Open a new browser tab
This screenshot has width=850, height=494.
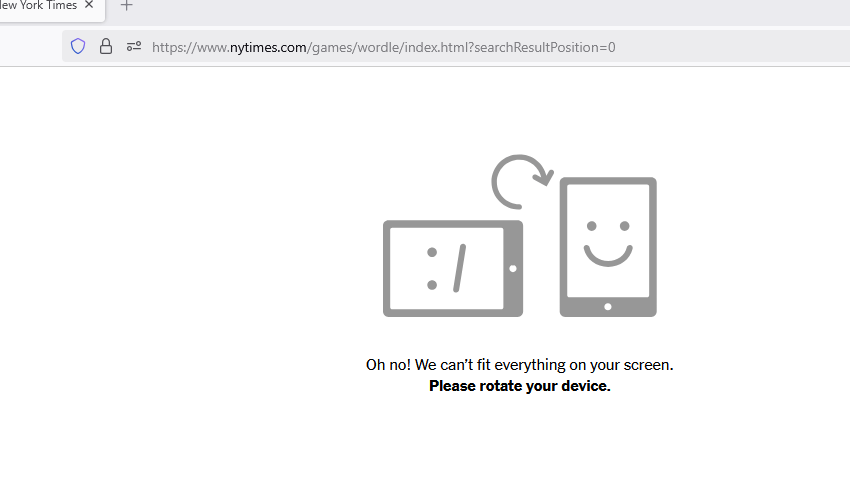[126, 5]
